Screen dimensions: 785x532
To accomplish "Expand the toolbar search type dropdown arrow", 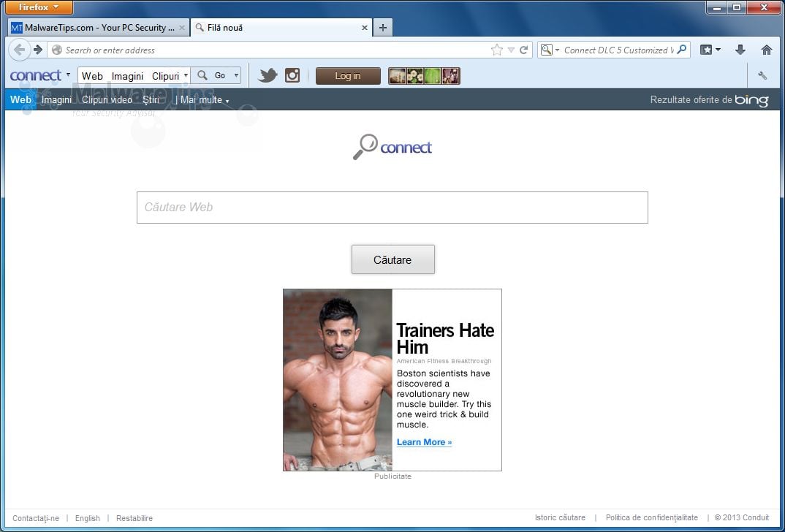I will (x=186, y=75).
